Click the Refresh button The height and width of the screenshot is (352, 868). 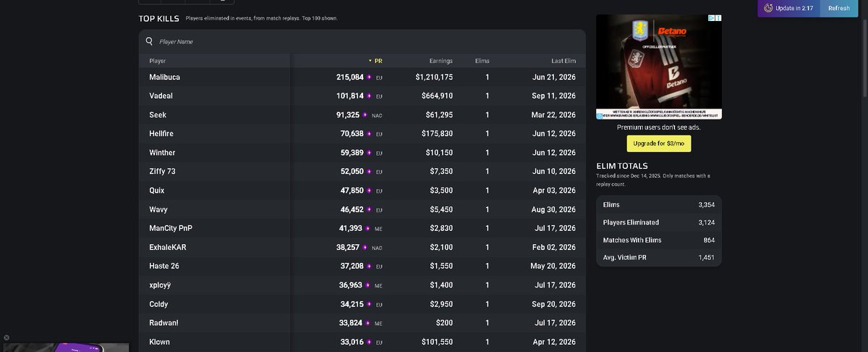(839, 8)
